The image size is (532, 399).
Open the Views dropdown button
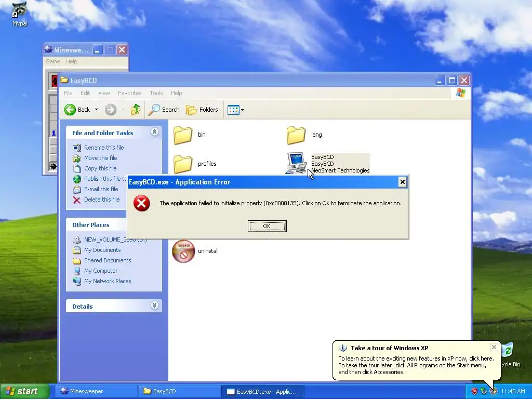[235, 110]
